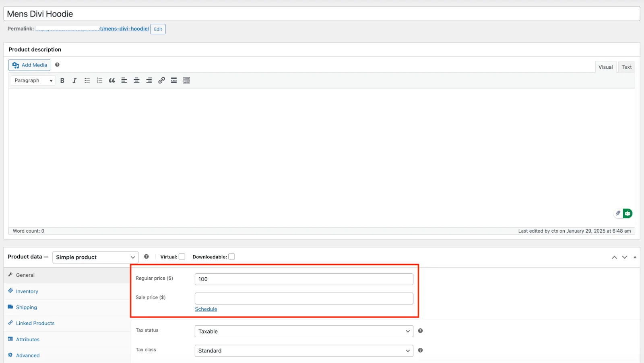Click the Sale price input field
The height and width of the screenshot is (363, 644).
[304, 299]
